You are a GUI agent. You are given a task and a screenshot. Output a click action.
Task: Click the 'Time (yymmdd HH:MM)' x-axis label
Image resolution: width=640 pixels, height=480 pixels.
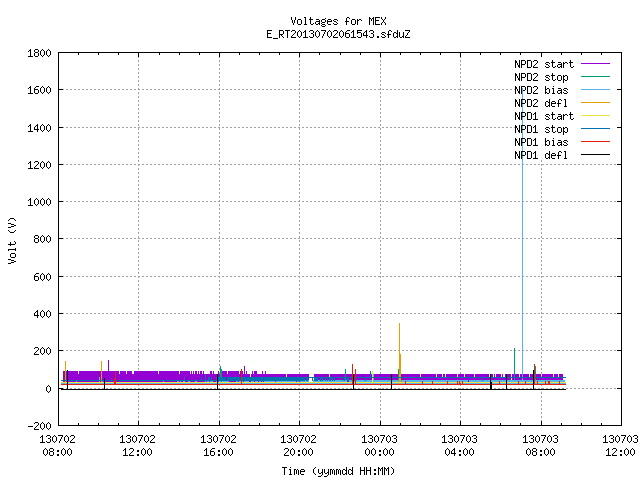(x=338, y=471)
